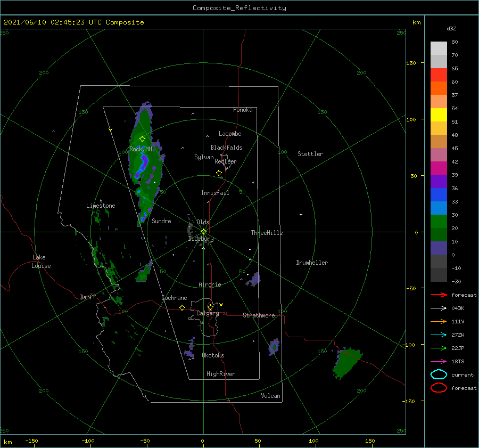Click the 18TS legend label
Viewport: 479px width, 448px height.
pyautogui.click(x=458, y=362)
